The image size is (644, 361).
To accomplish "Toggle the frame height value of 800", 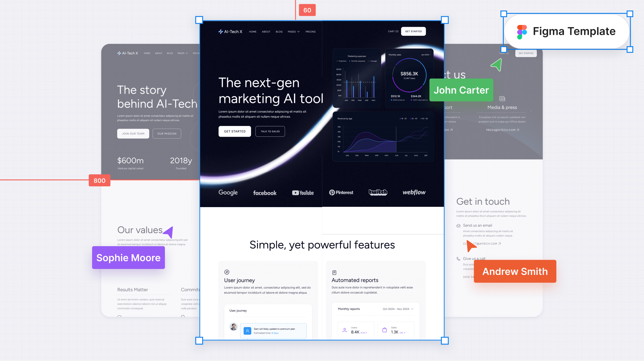I will pos(100,180).
